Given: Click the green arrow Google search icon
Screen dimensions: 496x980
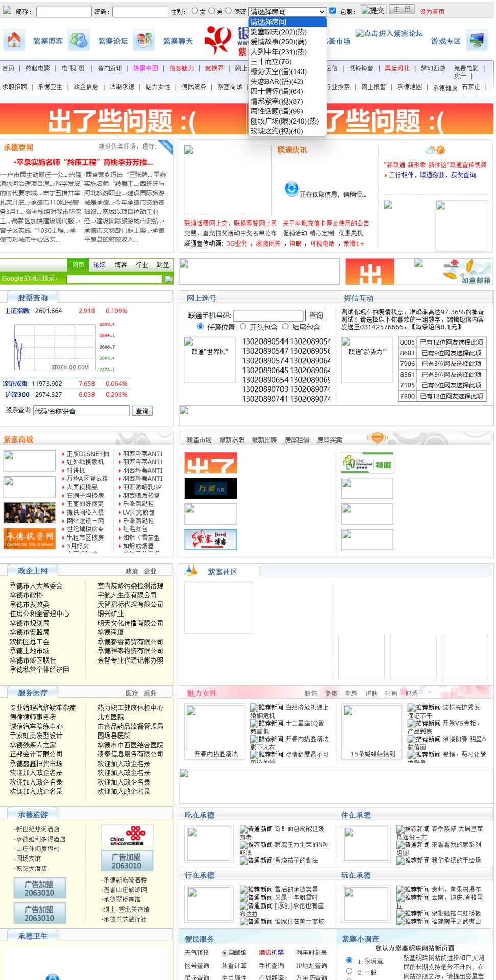Looking at the screenshot, I should pos(168,279).
